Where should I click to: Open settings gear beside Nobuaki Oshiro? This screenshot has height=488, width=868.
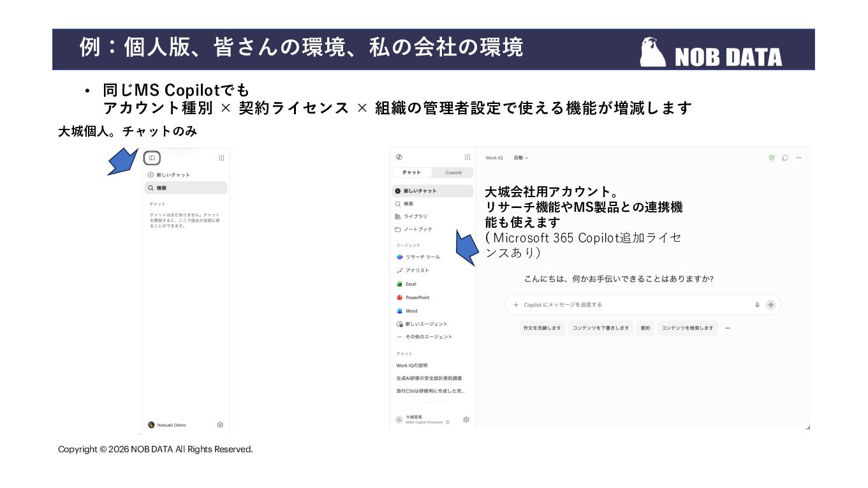coord(220,425)
